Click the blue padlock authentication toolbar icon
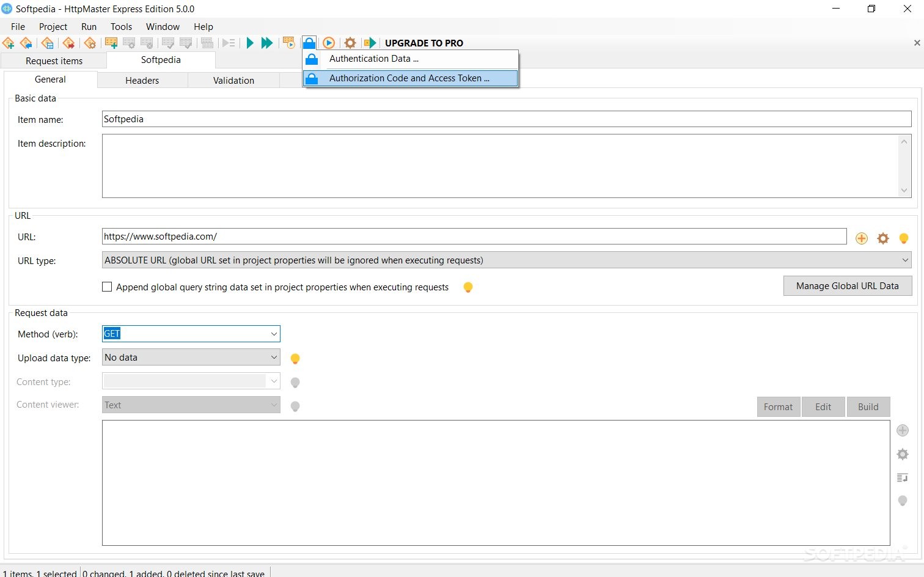Screen dimensions: 924x577 (309, 43)
